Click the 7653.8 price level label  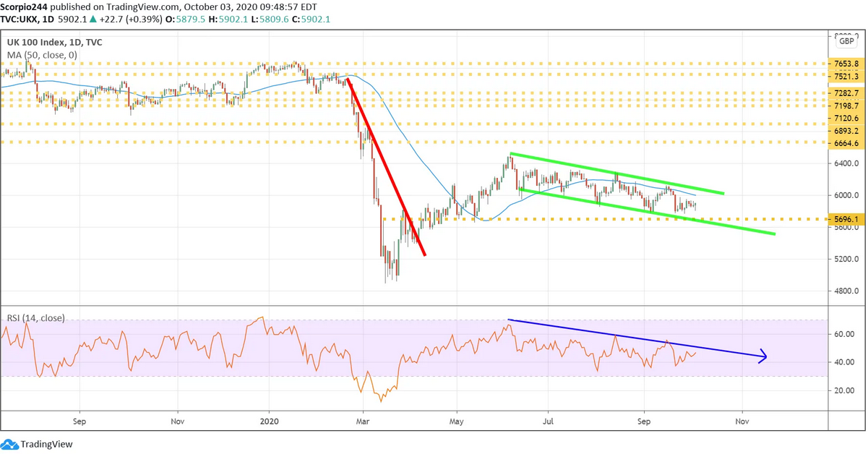845,64
